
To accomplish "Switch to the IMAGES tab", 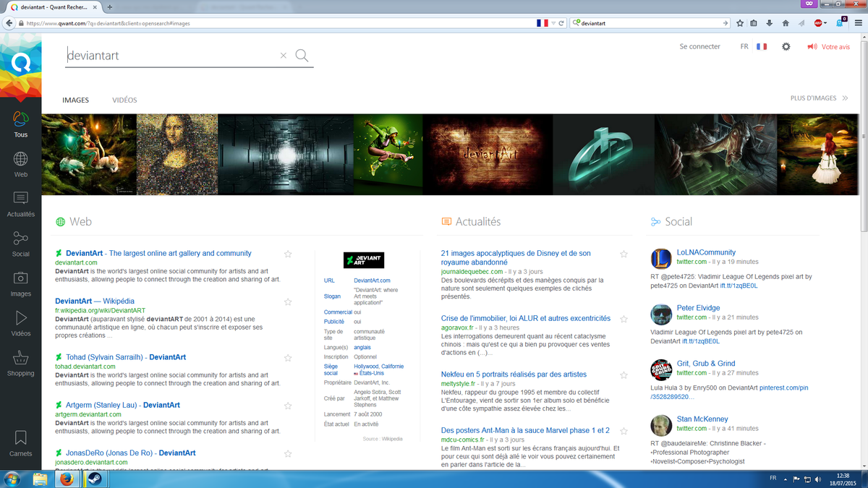I will [76, 100].
